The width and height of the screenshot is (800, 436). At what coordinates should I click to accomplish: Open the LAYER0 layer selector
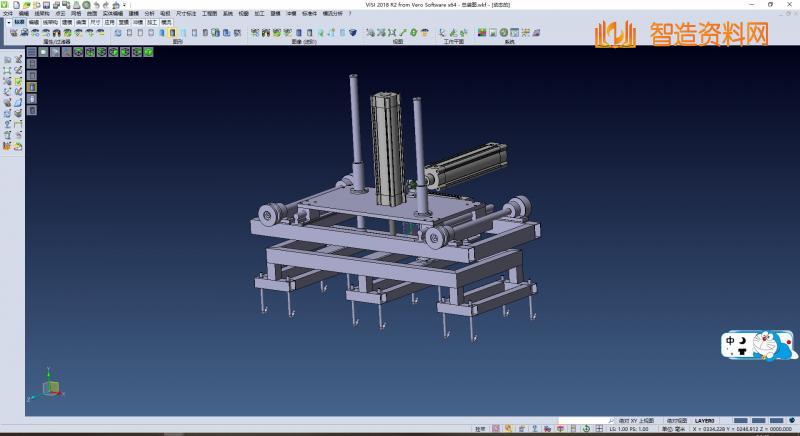(706, 421)
